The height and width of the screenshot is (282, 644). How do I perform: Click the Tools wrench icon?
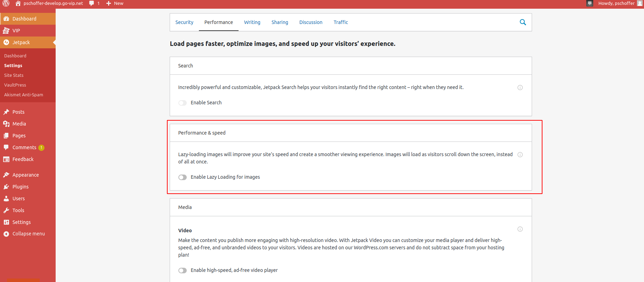(6, 210)
